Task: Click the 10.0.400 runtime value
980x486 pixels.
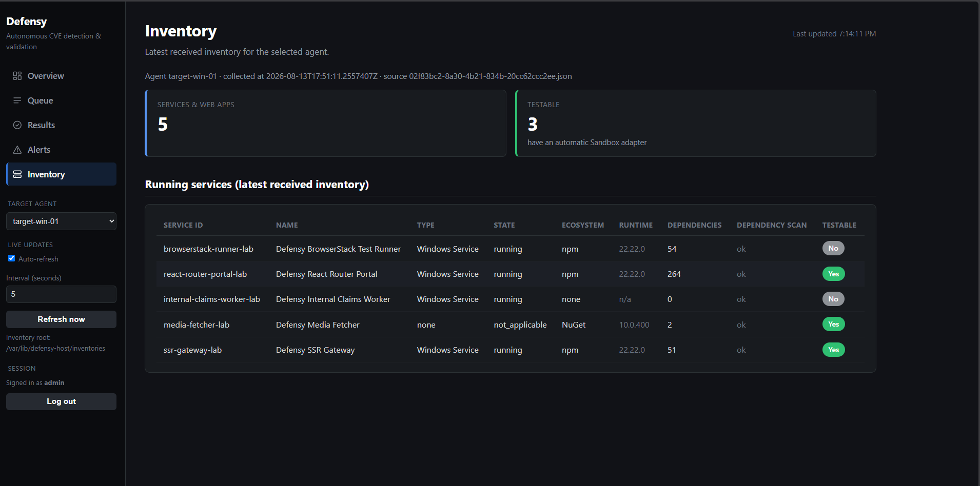Action: coord(634,325)
